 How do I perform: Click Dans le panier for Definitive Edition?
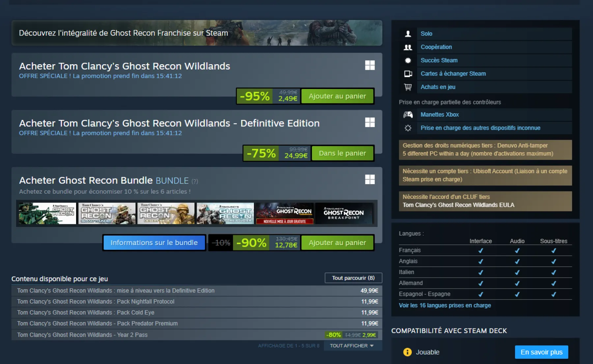pos(342,153)
